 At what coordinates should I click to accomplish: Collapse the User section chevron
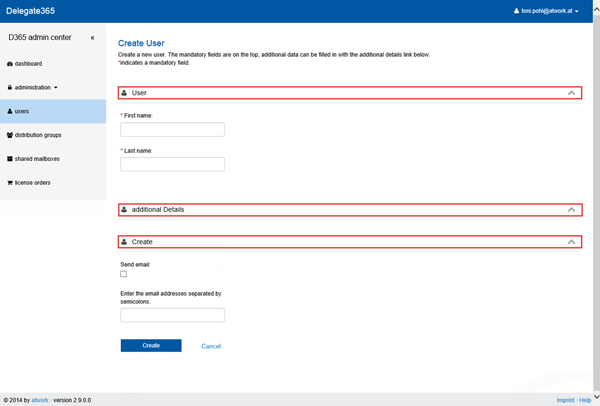point(571,92)
